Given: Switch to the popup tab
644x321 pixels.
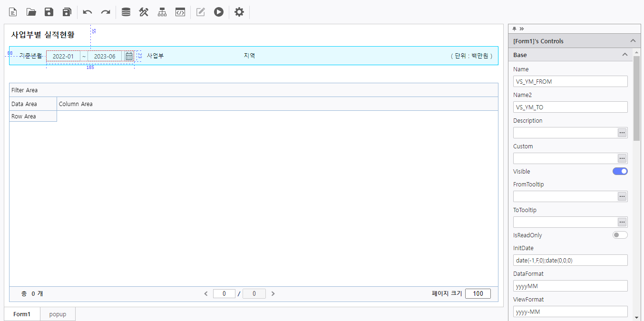Looking at the screenshot, I should pyautogui.click(x=58, y=314).
